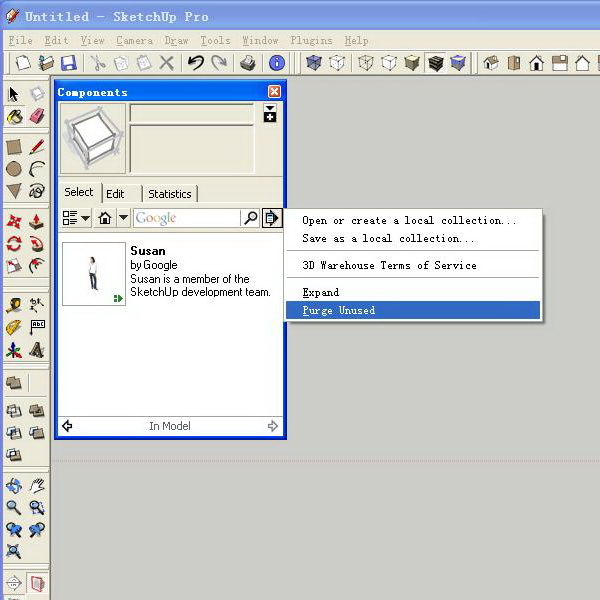Choose the Arc tool

tap(37, 169)
